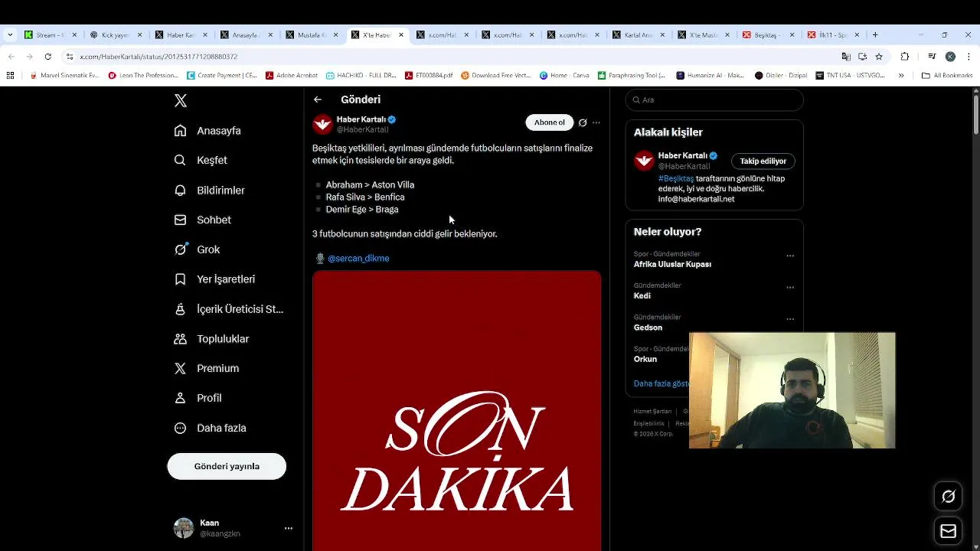Open options for Kedi trend
This screenshot has height=551, width=980.
point(790,288)
